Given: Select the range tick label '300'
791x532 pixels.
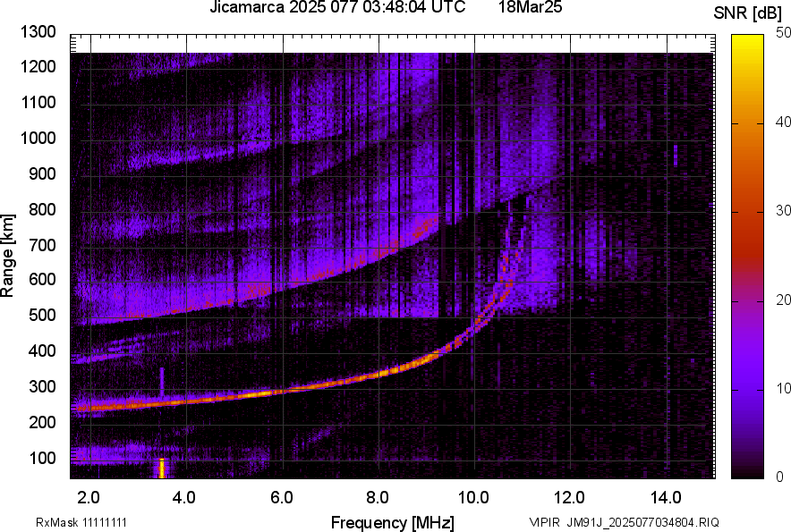Looking at the screenshot, I should pos(42,386).
